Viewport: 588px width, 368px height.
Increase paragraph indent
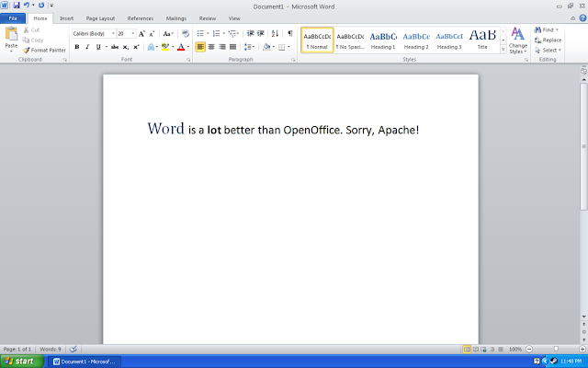click(261, 33)
